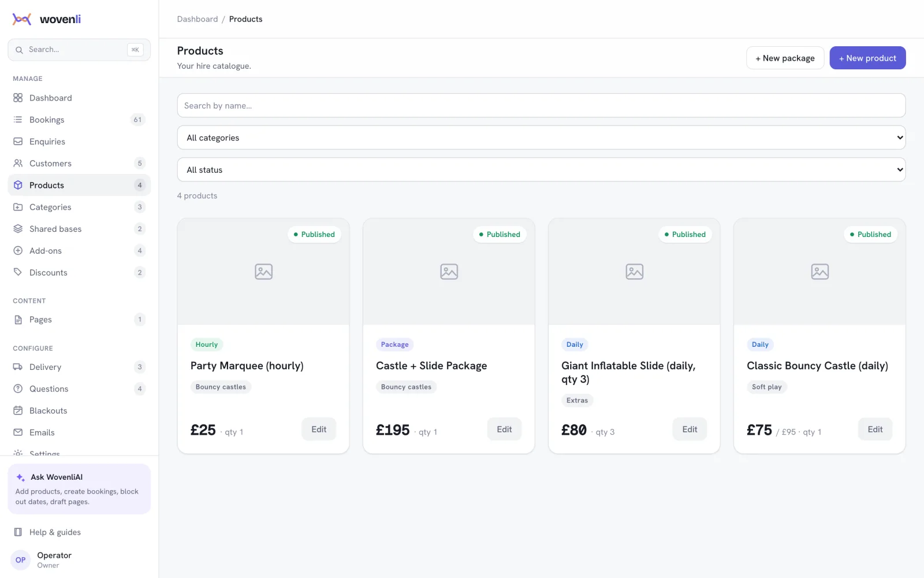Click the Pages document icon

coord(18,320)
